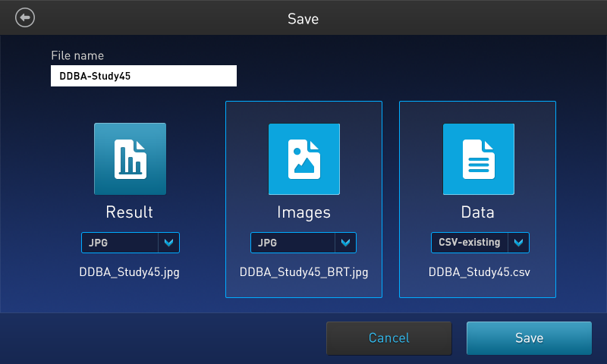Screen dimensions: 607x364
Task: Toggle the Images file icon
Action: point(304,159)
